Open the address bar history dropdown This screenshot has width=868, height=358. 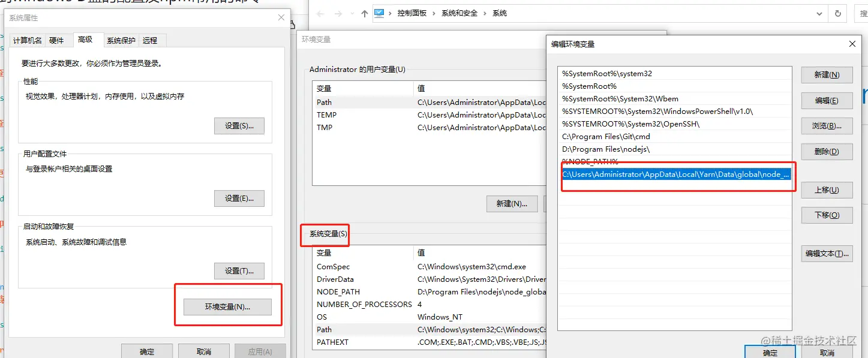pyautogui.click(x=819, y=13)
